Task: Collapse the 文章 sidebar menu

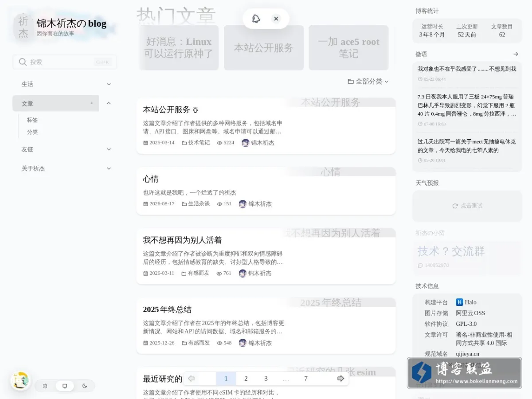Action: 109,103
